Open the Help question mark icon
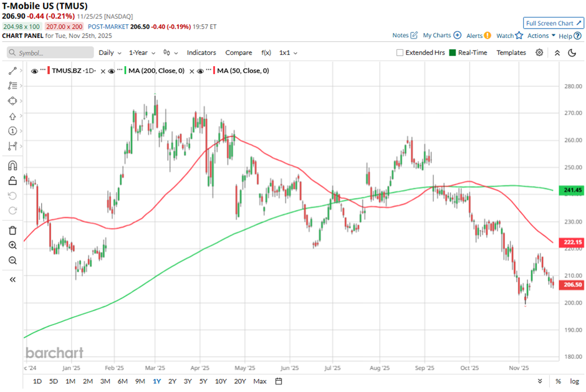 [577, 36]
